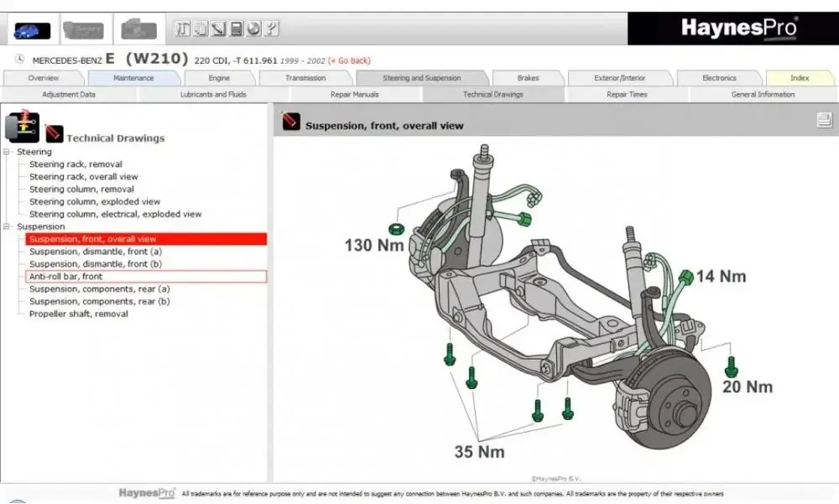Click the print icon beside the drawing title

825,120
